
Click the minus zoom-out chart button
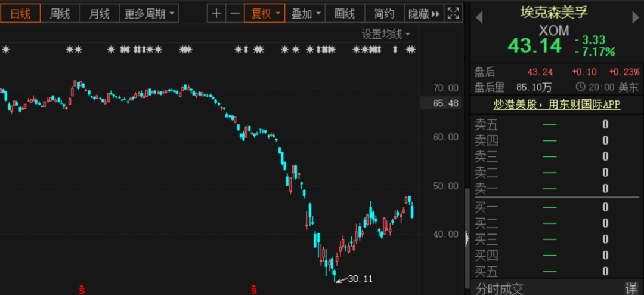236,14
